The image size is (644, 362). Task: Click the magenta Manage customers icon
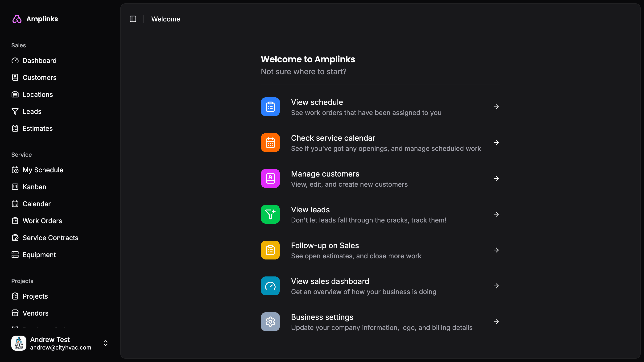(270, 178)
